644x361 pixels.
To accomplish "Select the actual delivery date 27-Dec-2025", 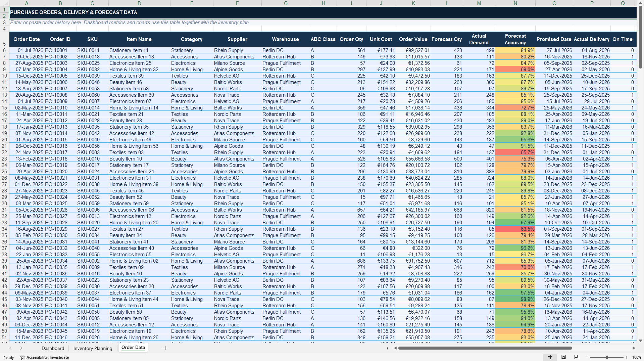I will click(x=591, y=299).
